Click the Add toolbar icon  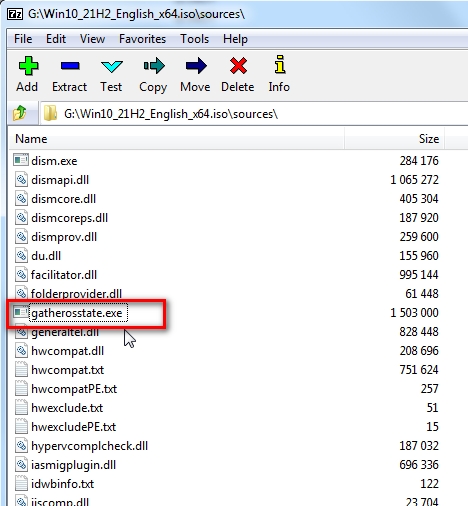pyautogui.click(x=28, y=66)
